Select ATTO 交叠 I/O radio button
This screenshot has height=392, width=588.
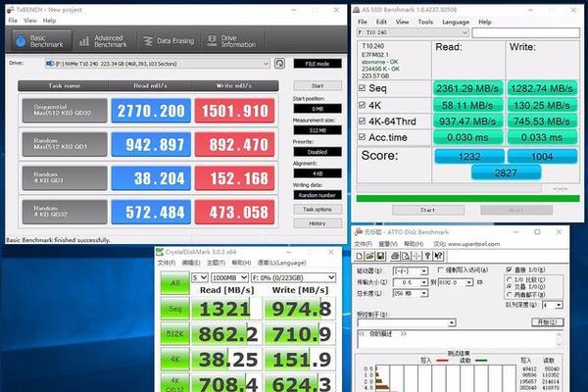point(510,287)
